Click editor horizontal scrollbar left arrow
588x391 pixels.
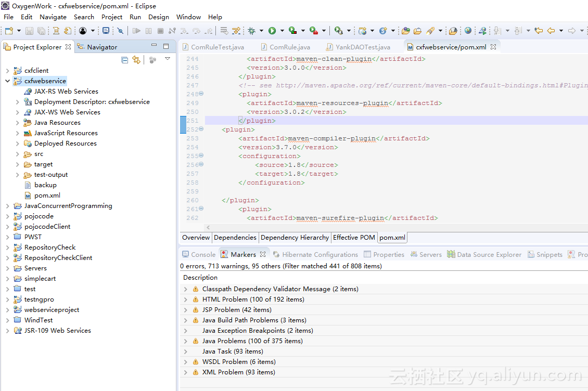(208, 227)
